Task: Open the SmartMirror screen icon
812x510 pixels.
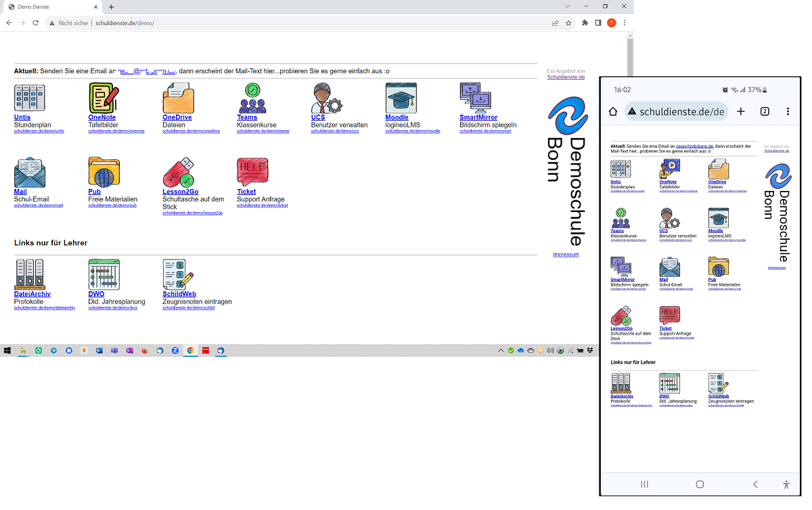Action: [x=475, y=98]
